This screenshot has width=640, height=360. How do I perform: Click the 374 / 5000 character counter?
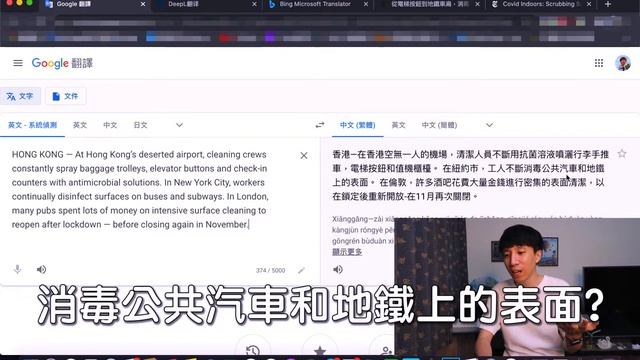click(x=270, y=270)
